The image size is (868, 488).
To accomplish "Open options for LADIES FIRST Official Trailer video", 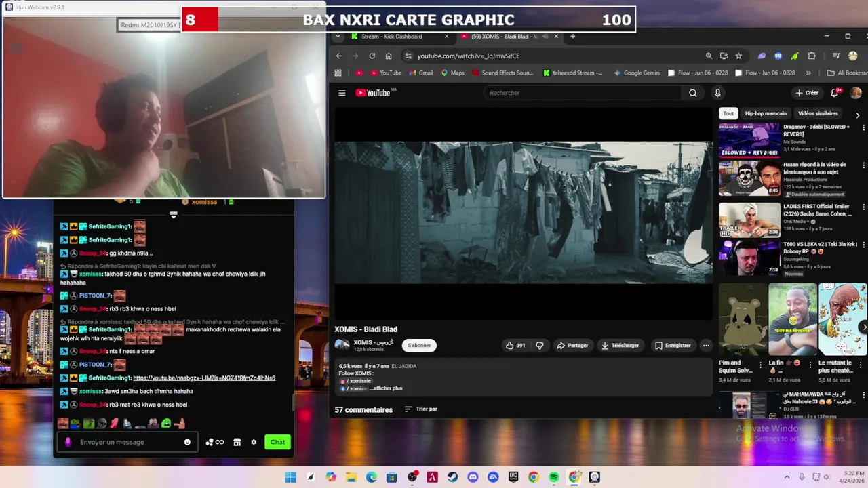I will 863,206.
